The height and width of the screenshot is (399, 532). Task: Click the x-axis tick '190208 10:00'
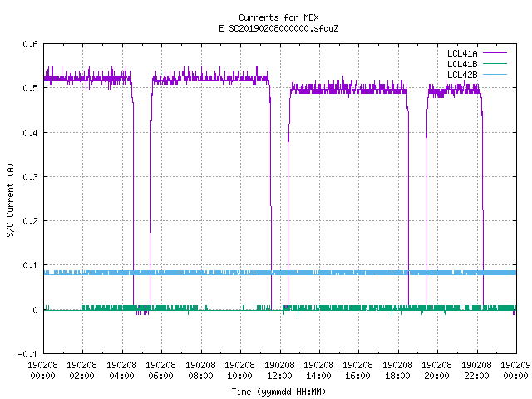239,371
